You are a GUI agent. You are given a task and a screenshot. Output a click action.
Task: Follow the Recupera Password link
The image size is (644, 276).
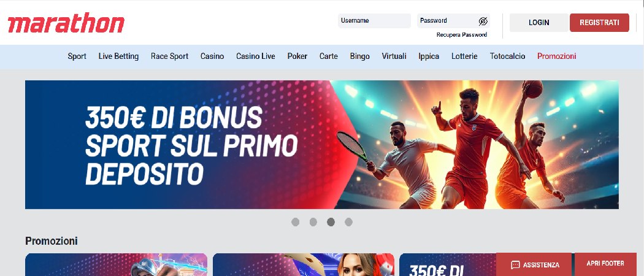(x=462, y=35)
